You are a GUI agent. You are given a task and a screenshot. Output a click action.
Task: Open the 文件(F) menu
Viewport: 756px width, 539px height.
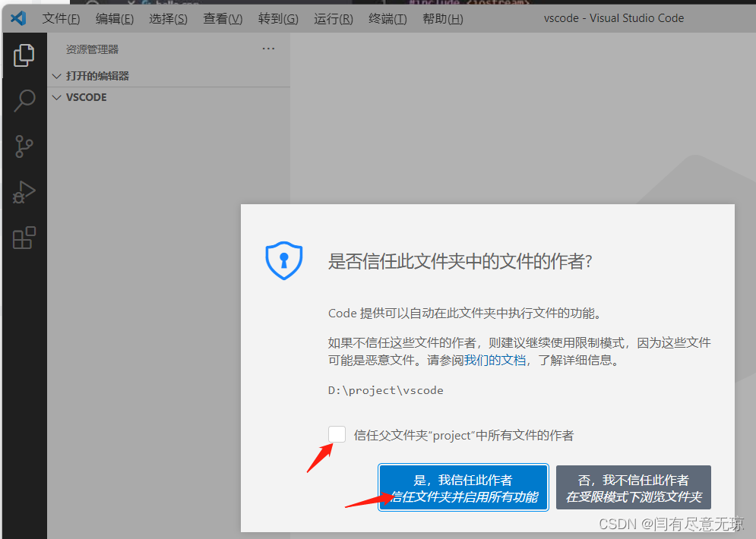(x=62, y=19)
